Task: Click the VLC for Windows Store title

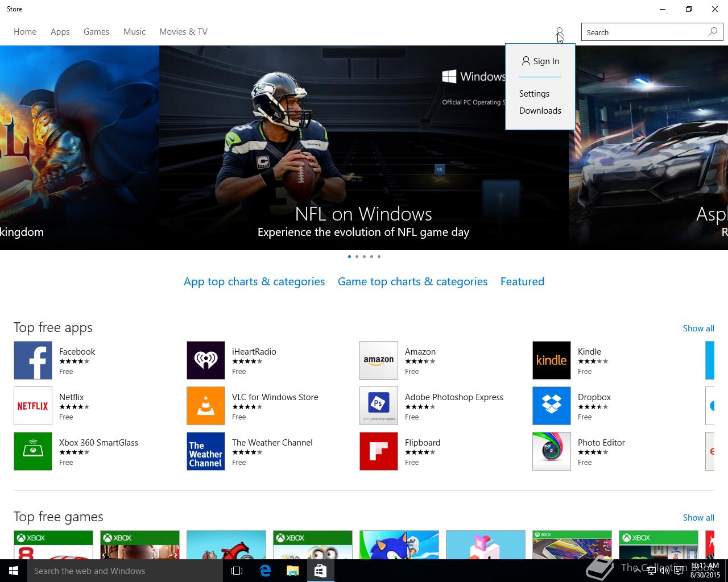Action: point(275,397)
